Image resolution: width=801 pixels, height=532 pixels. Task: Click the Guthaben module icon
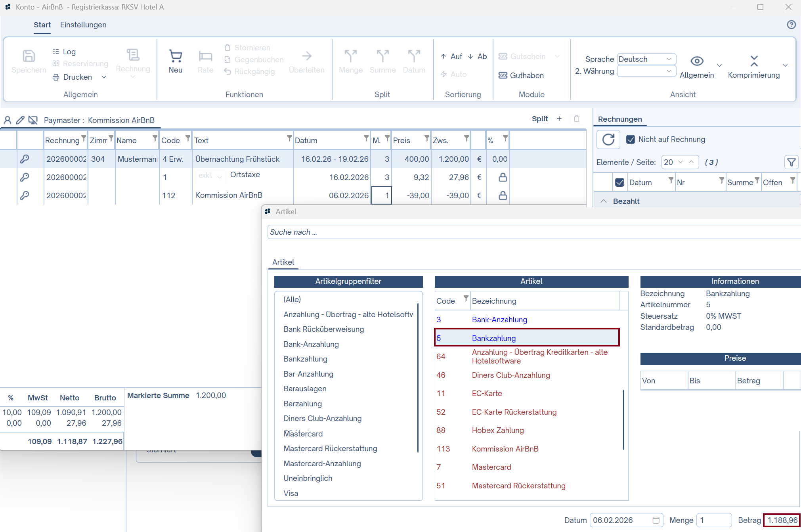pyautogui.click(x=503, y=75)
